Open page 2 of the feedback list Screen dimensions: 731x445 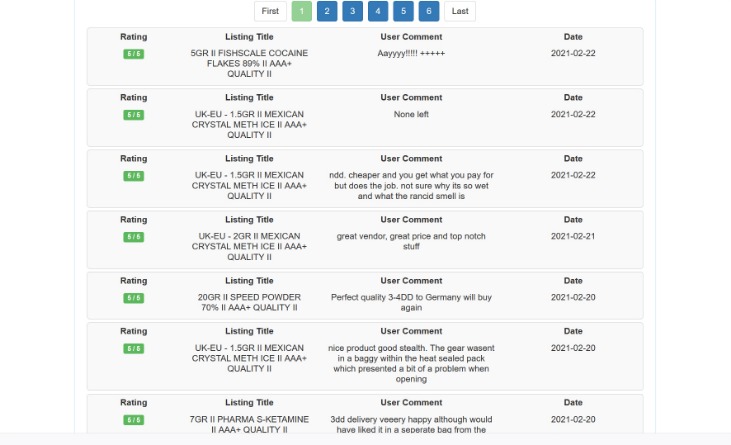327,11
